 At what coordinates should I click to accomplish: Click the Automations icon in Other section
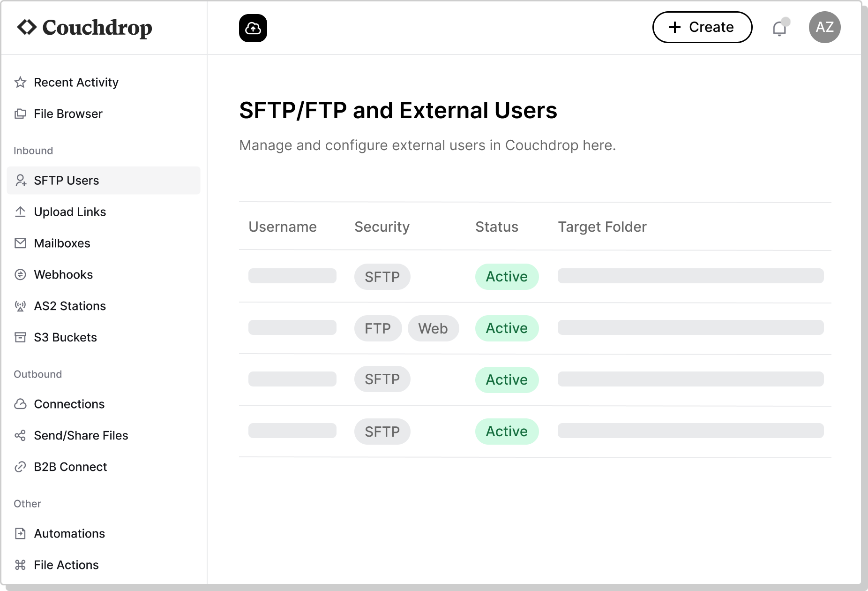(x=21, y=533)
